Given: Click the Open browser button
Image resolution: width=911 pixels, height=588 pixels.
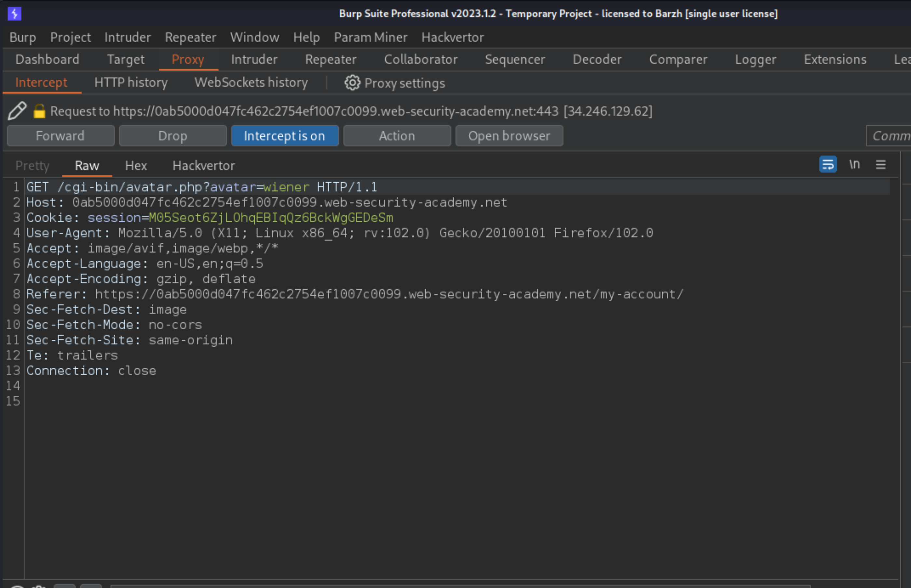Looking at the screenshot, I should click(x=509, y=136).
